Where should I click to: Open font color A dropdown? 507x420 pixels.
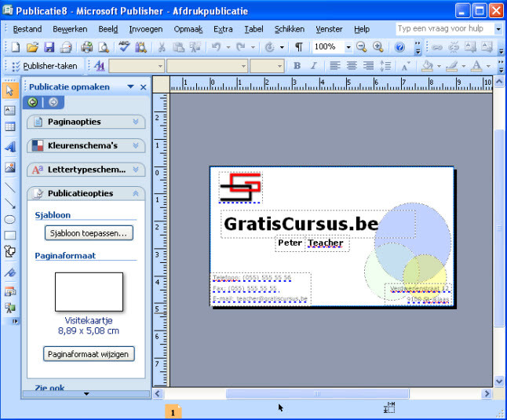(x=488, y=66)
